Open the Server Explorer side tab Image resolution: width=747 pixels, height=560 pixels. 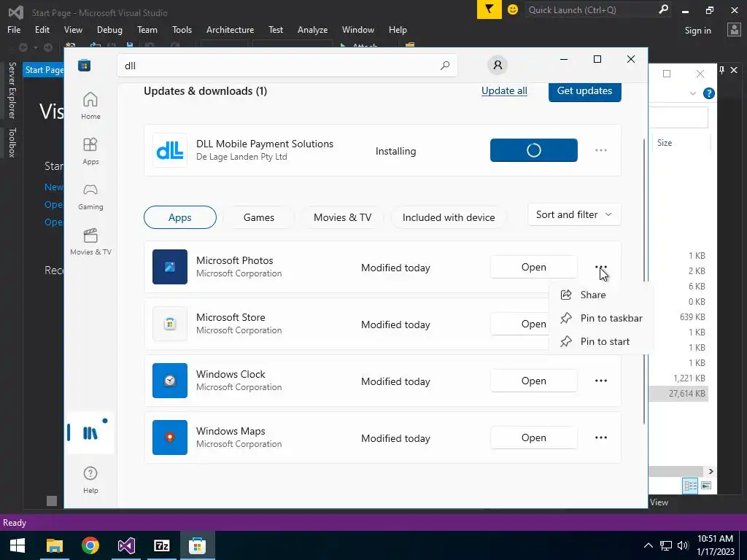click(12, 90)
